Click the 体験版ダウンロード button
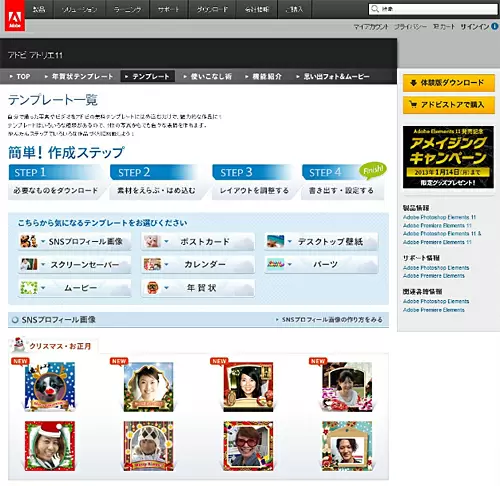500x486 pixels. (449, 83)
